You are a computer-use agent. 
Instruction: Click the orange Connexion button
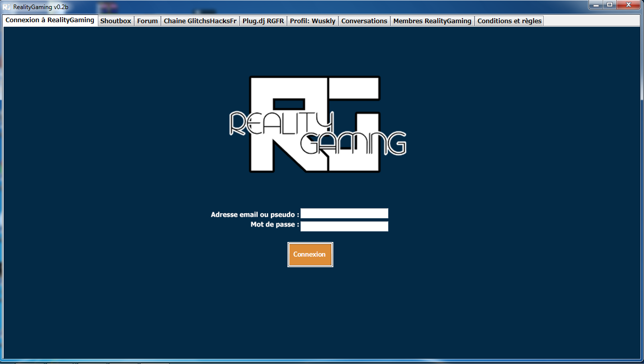[x=310, y=255]
